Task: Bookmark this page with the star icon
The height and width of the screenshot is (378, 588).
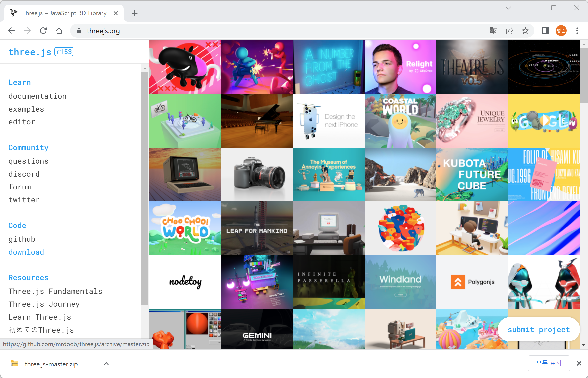Action: (525, 31)
